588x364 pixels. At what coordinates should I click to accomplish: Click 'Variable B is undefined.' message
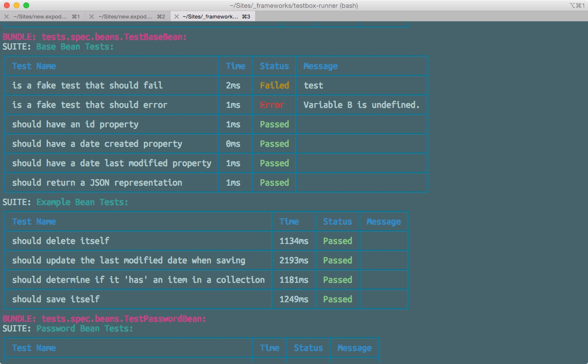pos(361,105)
